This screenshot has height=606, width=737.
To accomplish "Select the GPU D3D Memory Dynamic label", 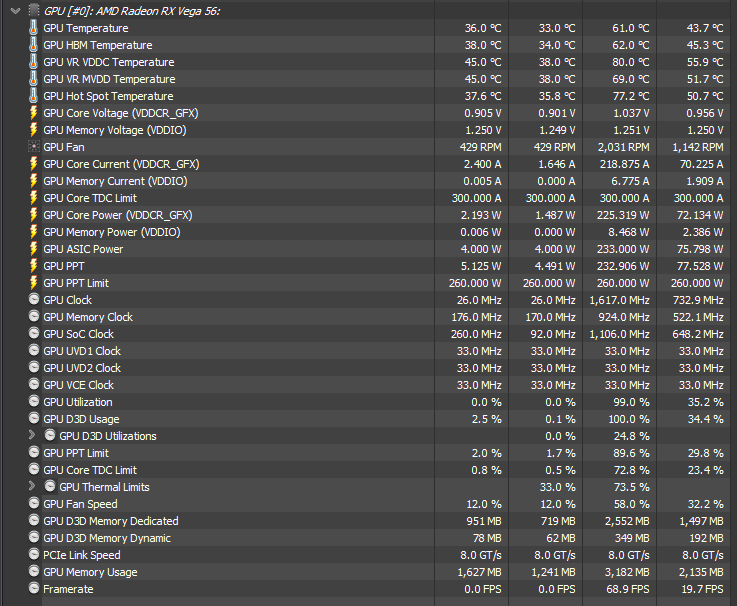I will click(107, 538).
